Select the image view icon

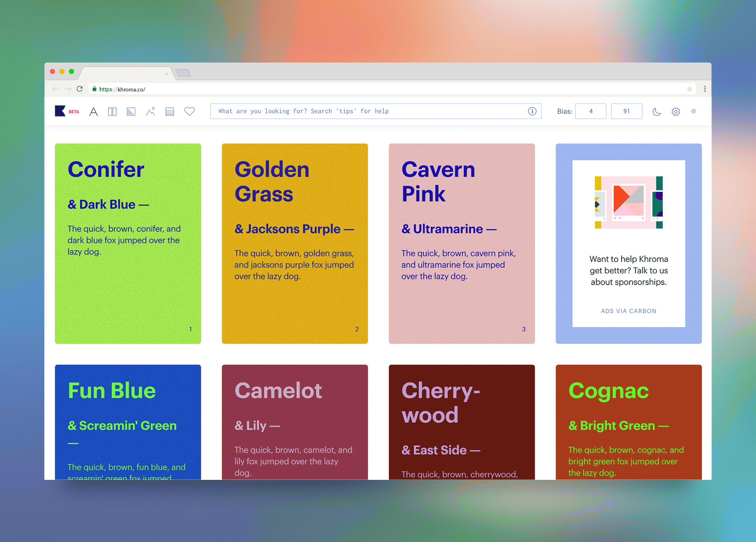(150, 112)
